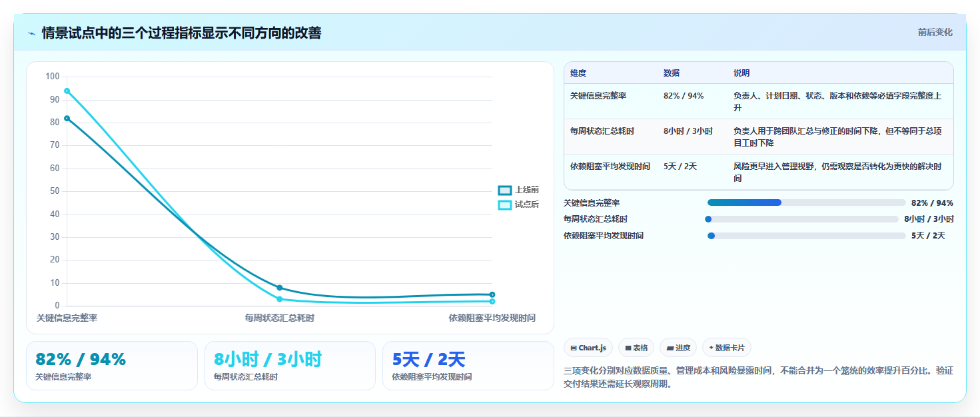Select table cell 依赖阻塞平均发现时间

tap(610, 167)
